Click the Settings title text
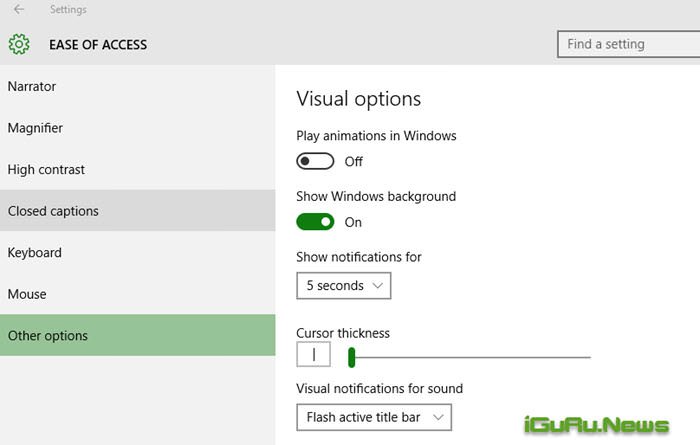The image size is (700, 445). click(x=68, y=10)
